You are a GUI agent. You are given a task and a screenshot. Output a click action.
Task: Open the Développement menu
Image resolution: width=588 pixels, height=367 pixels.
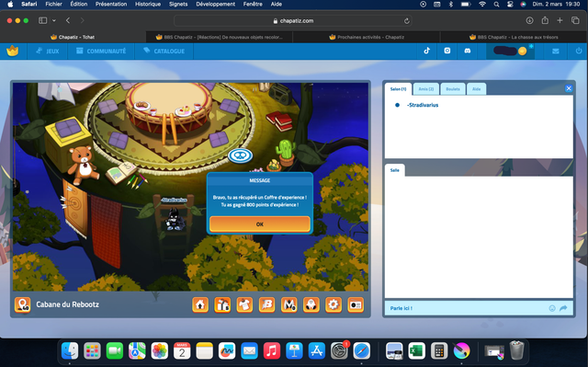(x=216, y=4)
